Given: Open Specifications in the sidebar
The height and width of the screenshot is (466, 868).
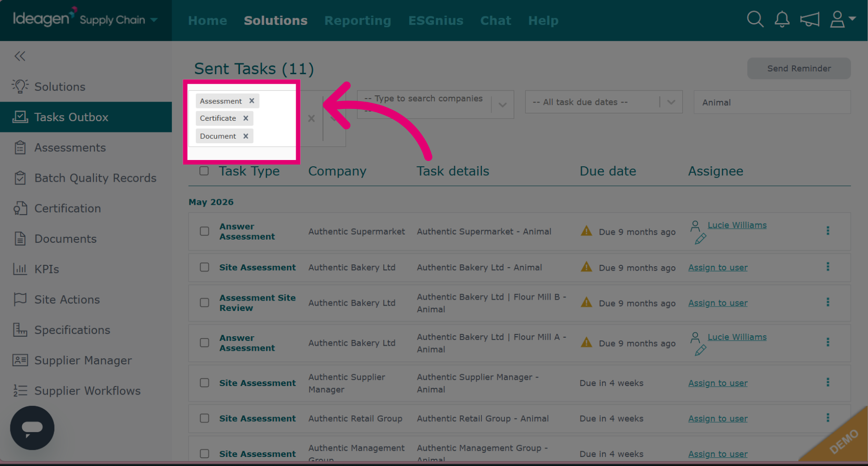Looking at the screenshot, I should tap(86, 330).
